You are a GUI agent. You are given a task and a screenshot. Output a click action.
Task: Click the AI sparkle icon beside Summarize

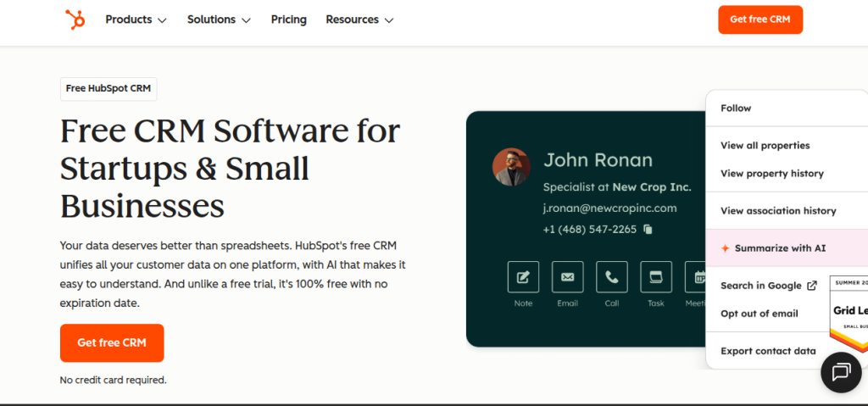pos(726,248)
